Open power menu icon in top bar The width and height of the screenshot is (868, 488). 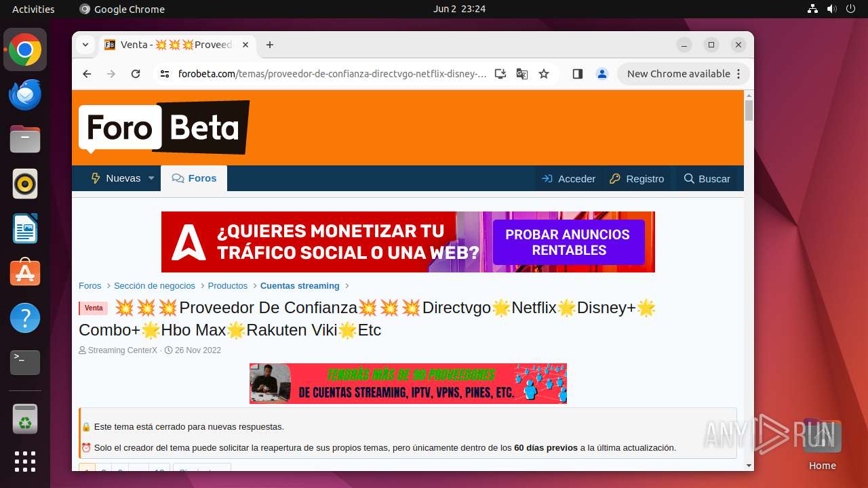pos(850,9)
